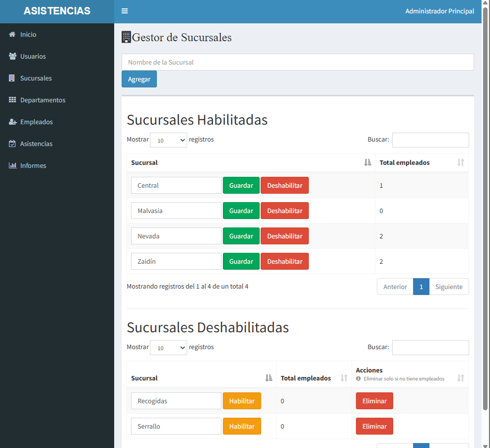Click the bar chart icon beside Informes
This screenshot has height=448, width=490.
(12, 165)
